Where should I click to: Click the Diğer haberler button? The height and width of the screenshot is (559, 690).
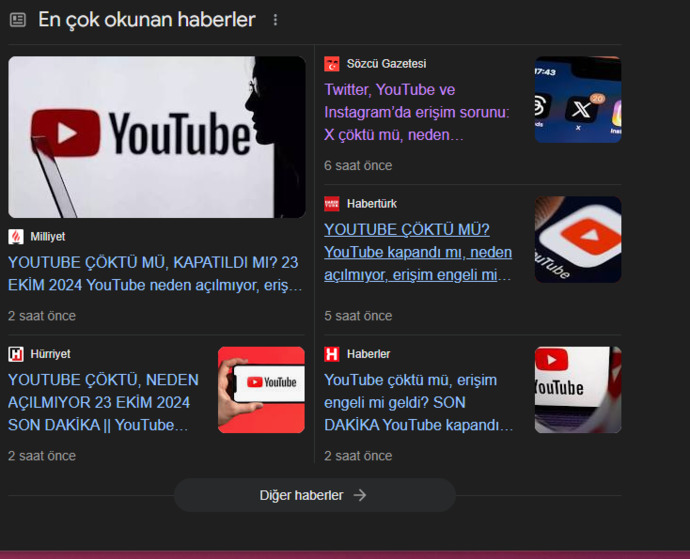coord(315,495)
